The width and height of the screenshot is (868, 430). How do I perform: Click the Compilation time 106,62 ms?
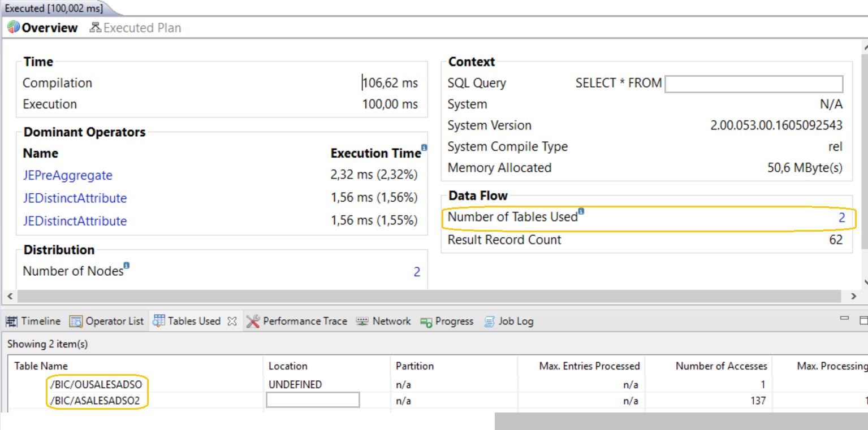tap(390, 83)
